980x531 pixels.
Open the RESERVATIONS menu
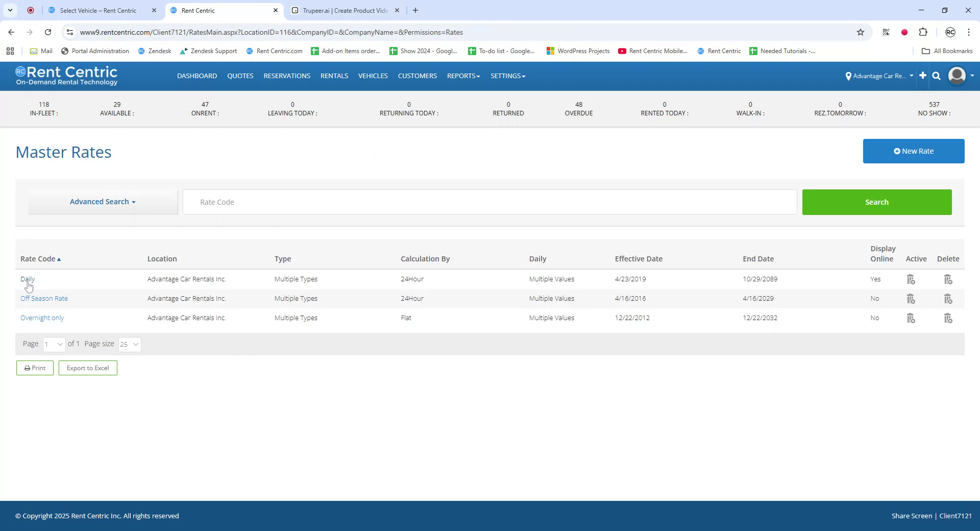pyautogui.click(x=287, y=76)
